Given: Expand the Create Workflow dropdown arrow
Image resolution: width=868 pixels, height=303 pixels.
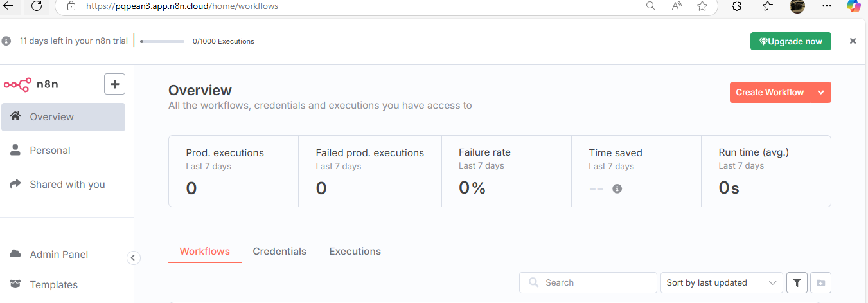Looking at the screenshot, I should (x=821, y=93).
